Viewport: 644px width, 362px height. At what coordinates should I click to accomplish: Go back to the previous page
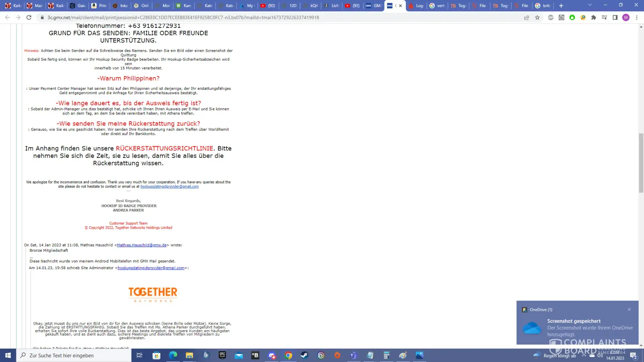pyautogui.click(x=7, y=17)
